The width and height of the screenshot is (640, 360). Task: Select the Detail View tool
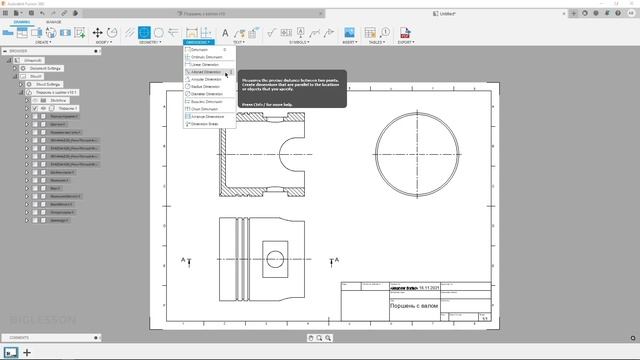click(x=51, y=33)
